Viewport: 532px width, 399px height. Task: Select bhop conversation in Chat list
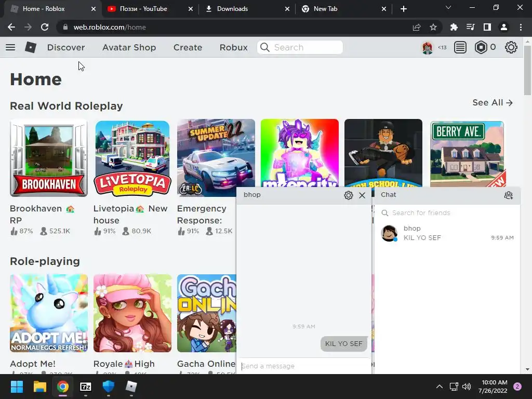coord(447,233)
